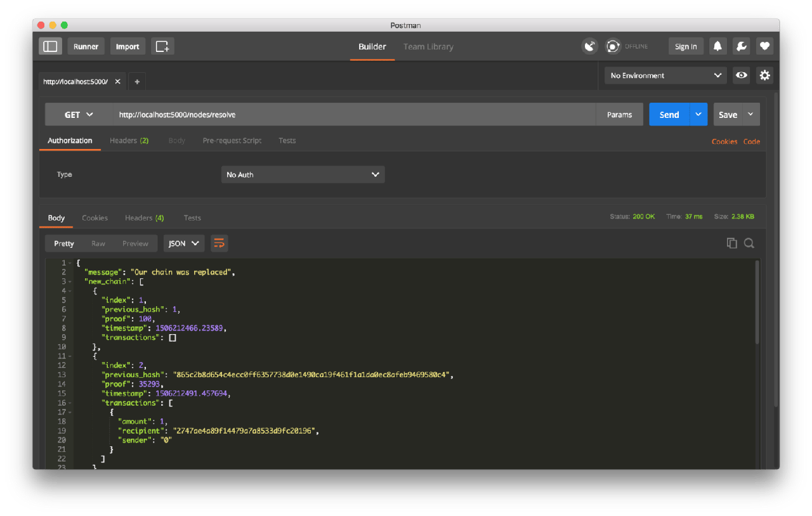Open the No Auth type dropdown
This screenshot has width=812, height=516.
pos(303,174)
